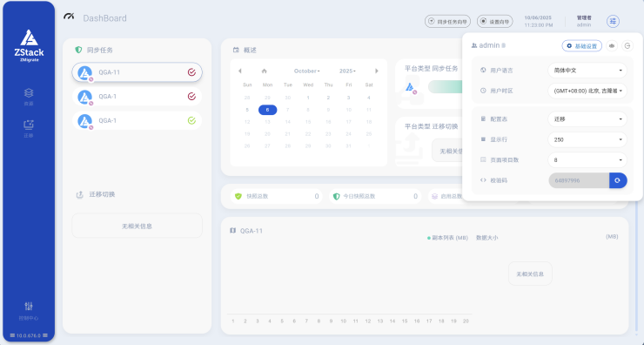Open the 2025 year dropdown
This screenshot has height=345, width=644.
347,71
